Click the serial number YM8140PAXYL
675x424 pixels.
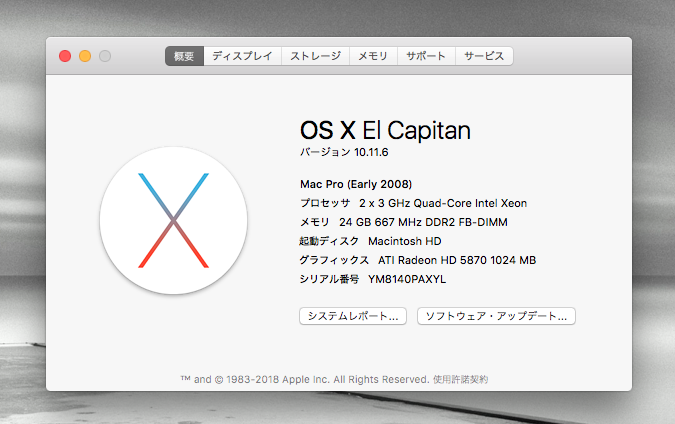[407, 279]
